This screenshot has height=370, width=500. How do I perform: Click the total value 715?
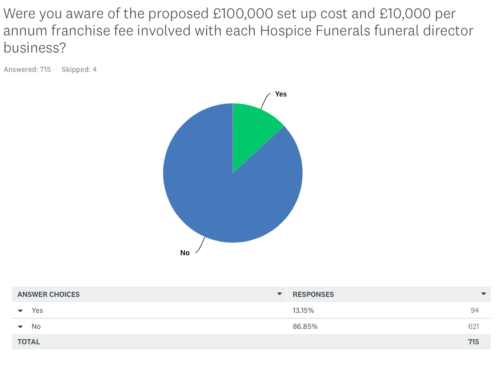tap(473, 342)
